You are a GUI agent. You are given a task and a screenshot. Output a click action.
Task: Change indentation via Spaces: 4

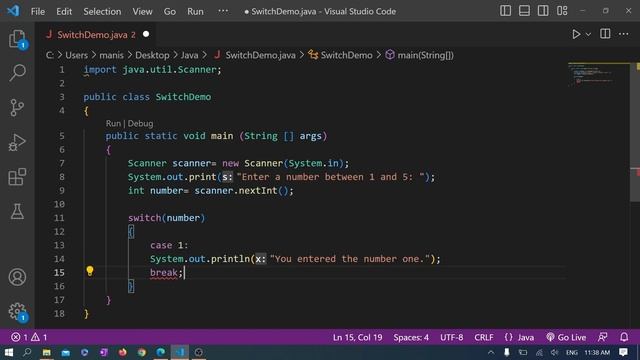411,338
